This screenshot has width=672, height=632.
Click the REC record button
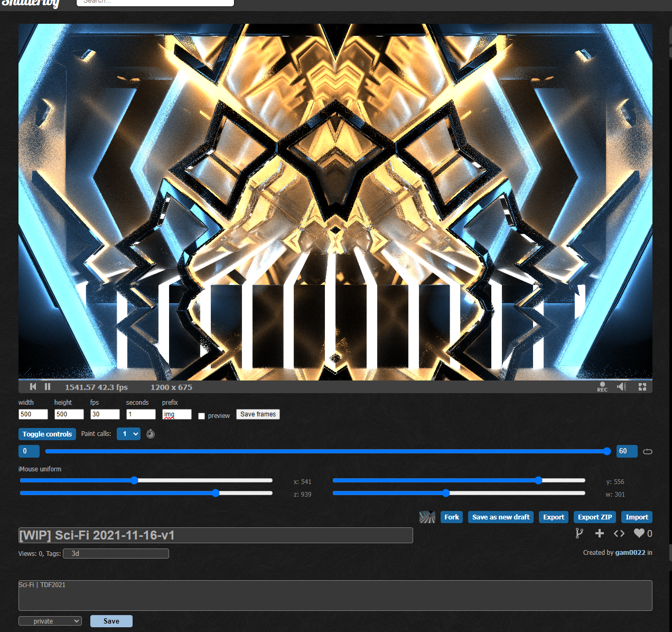coord(602,387)
